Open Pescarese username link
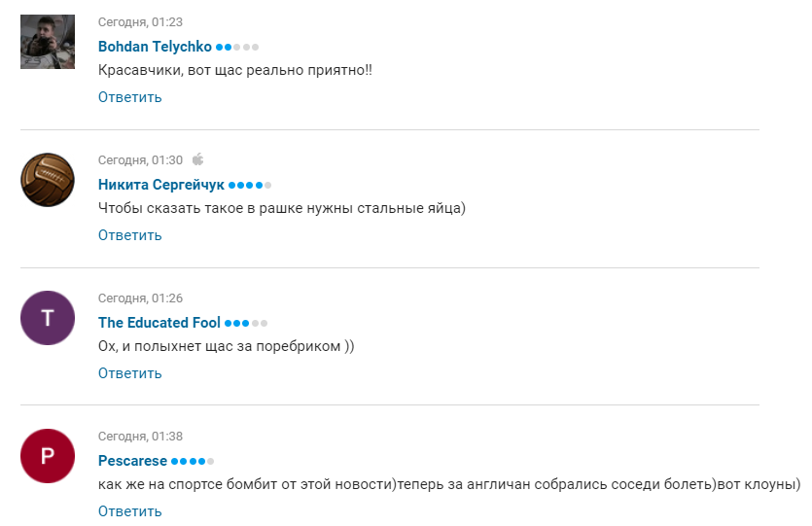The width and height of the screenshot is (812, 526). point(132,461)
